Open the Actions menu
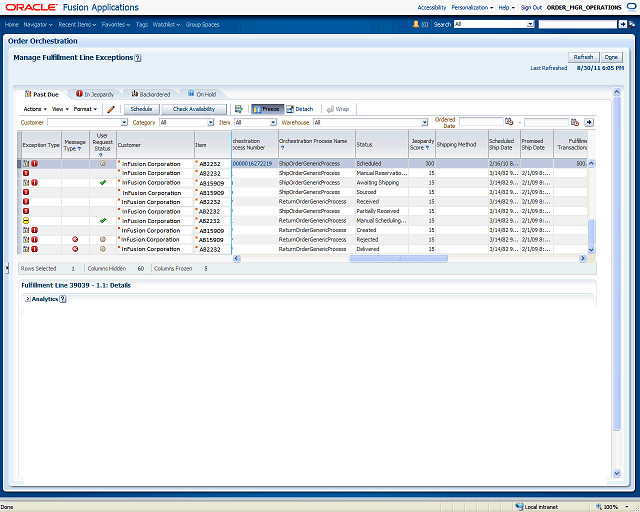Image resolution: width=640 pixels, height=512 pixels. 35,109
